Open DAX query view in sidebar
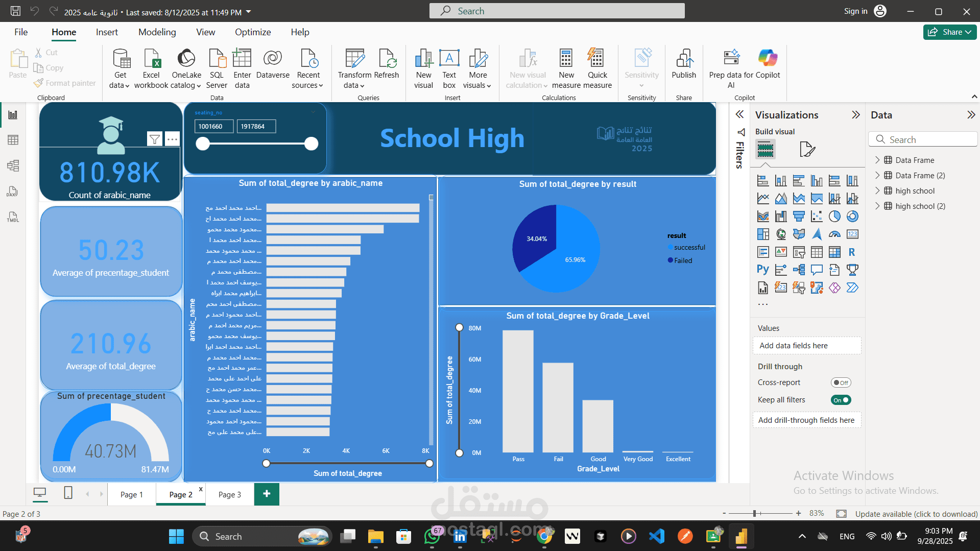 coord(13,191)
